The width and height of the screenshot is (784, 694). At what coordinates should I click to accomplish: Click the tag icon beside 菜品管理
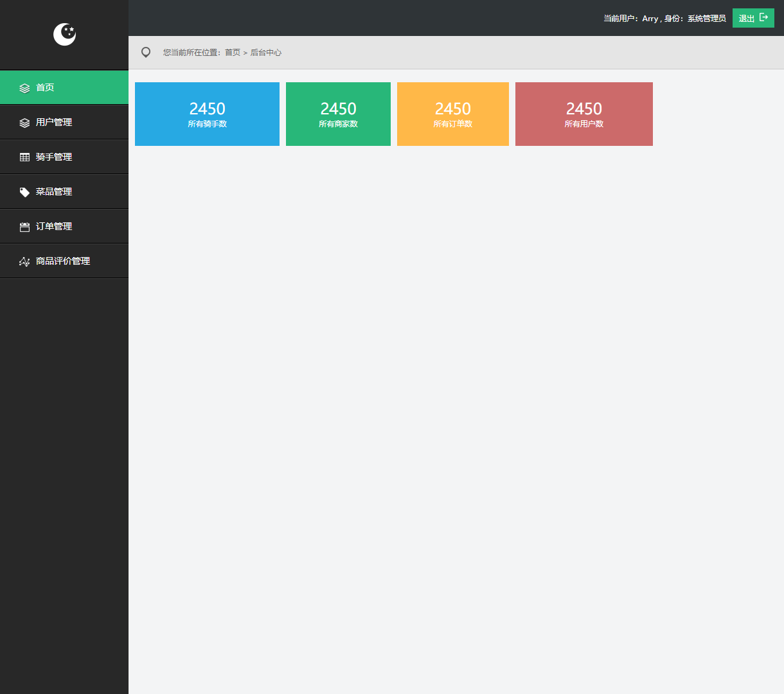(24, 192)
